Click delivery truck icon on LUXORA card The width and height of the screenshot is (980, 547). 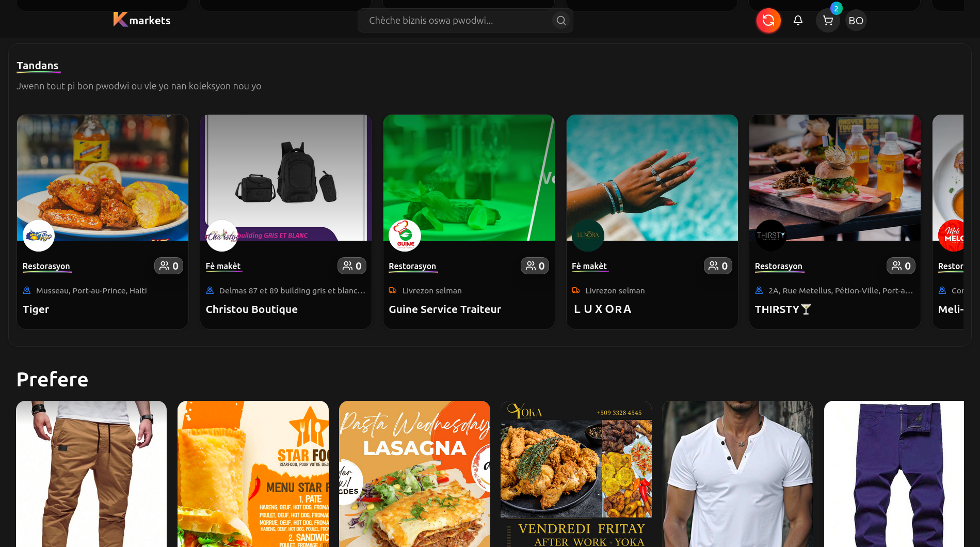click(x=576, y=291)
